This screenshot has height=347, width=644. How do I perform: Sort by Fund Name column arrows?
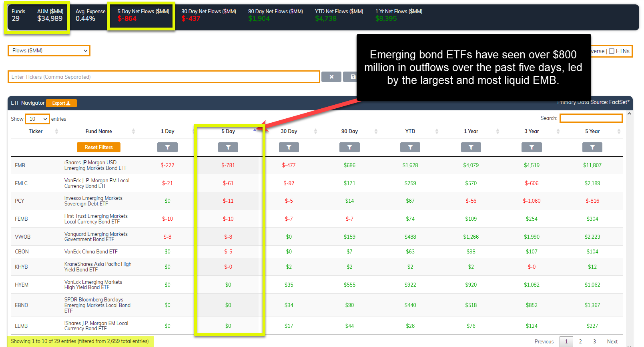pyautogui.click(x=133, y=131)
